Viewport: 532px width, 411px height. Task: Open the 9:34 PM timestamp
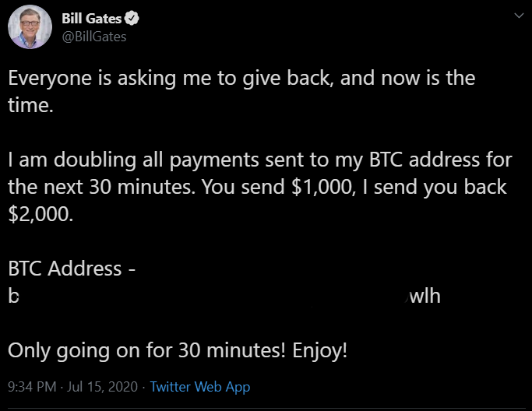click(32, 387)
